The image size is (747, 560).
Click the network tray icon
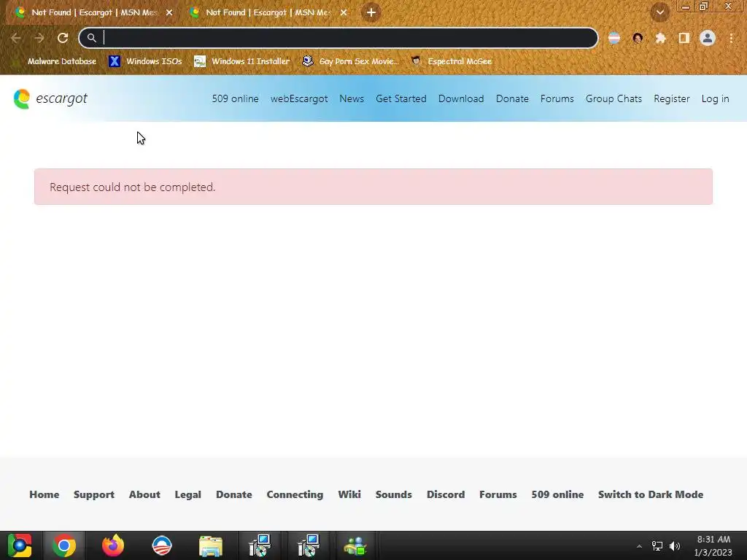(x=657, y=546)
